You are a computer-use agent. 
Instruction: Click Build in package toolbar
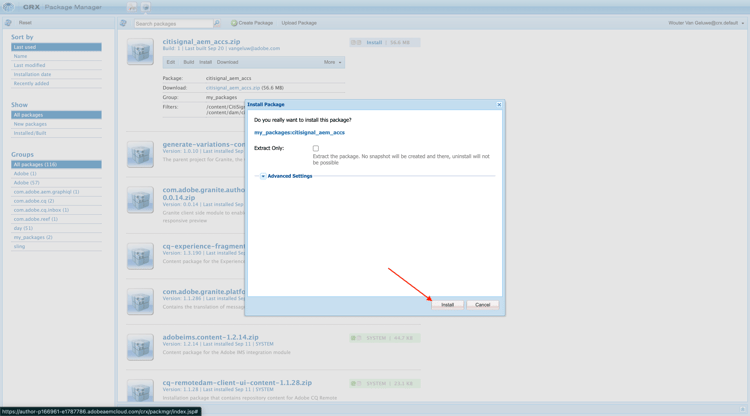coord(188,62)
